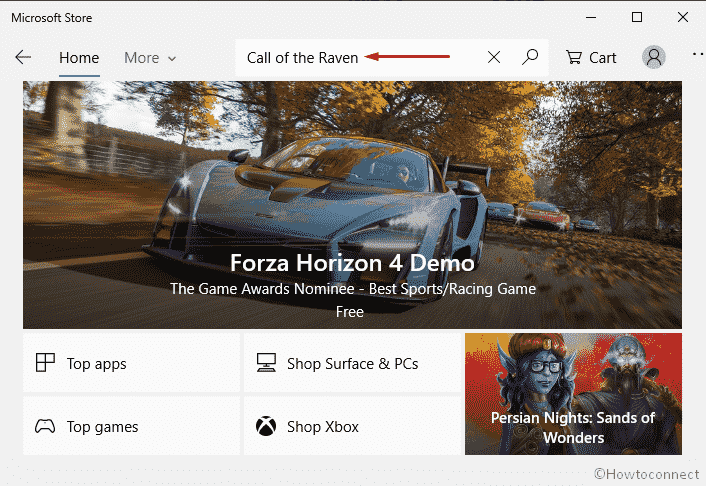Open the Cart

tap(591, 58)
